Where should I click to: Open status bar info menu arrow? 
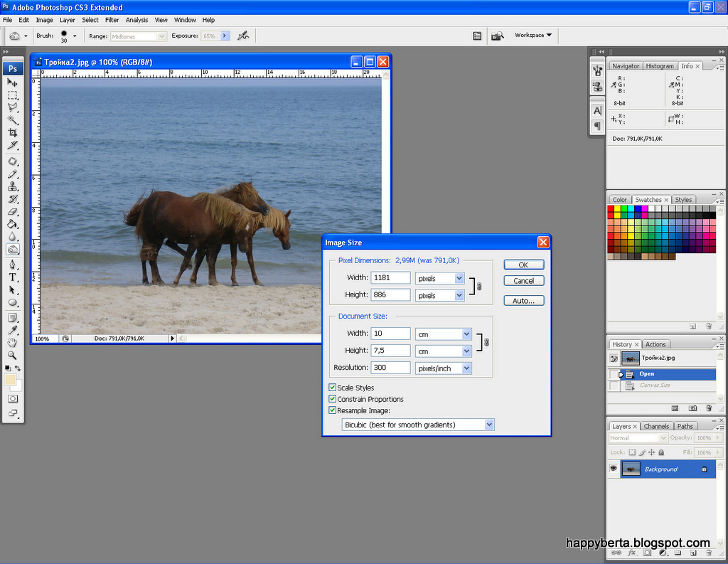(173, 339)
